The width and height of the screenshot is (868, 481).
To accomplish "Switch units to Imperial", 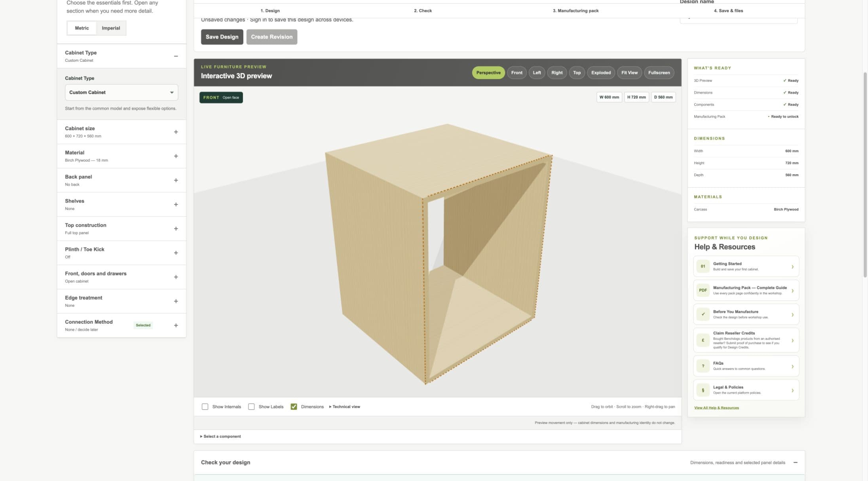I will pos(111,28).
